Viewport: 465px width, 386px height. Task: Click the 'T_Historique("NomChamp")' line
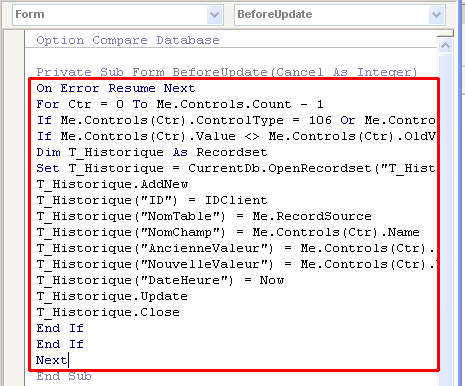228,232
